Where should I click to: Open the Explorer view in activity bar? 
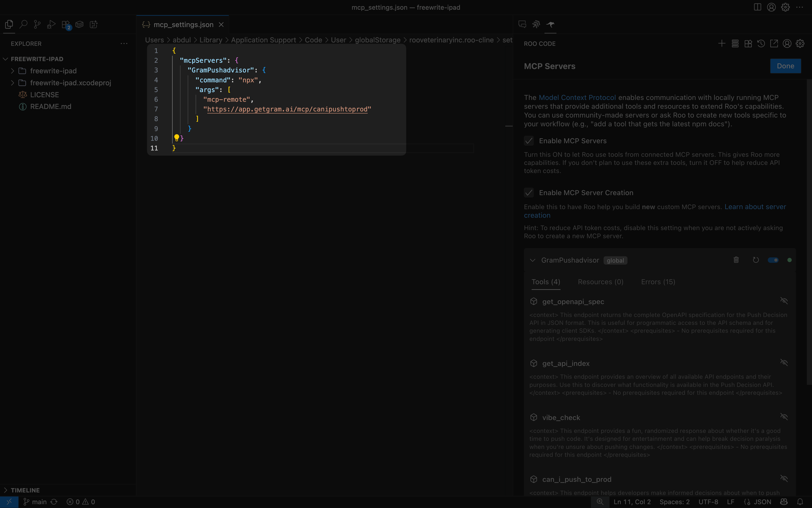click(x=9, y=24)
